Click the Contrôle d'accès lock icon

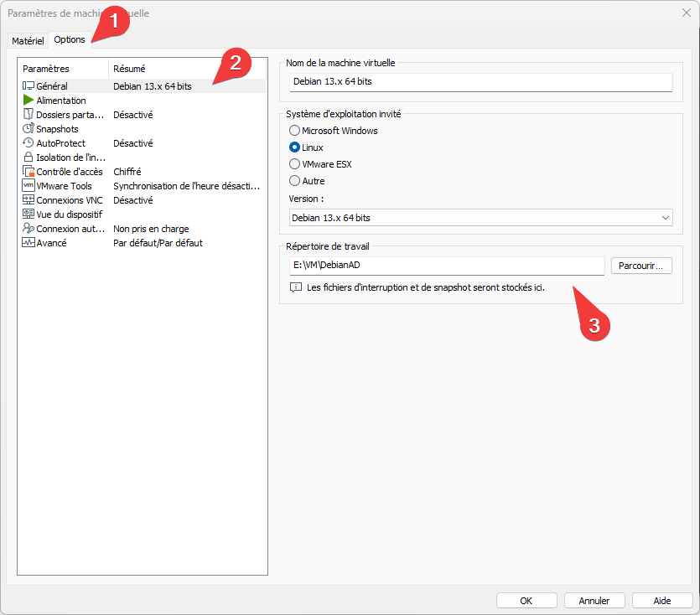tap(29, 172)
